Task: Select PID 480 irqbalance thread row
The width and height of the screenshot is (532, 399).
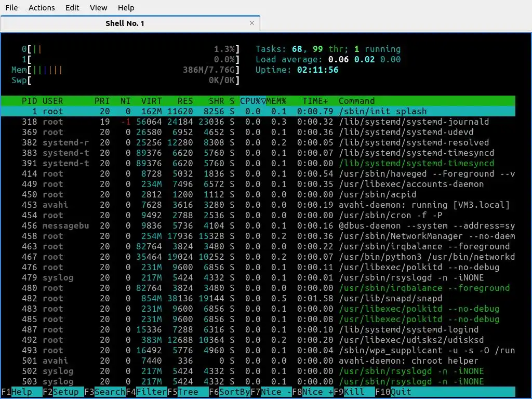Action: pos(258,288)
